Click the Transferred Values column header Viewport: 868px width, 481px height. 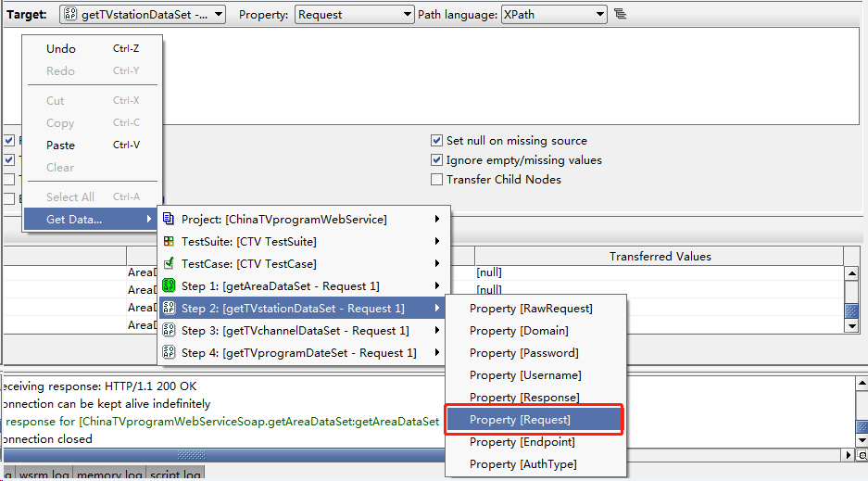tap(660, 257)
